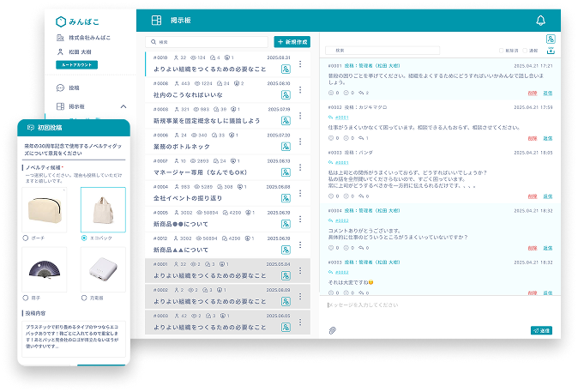
Task: Click the paperclip attachment icon
Action: click(x=332, y=329)
